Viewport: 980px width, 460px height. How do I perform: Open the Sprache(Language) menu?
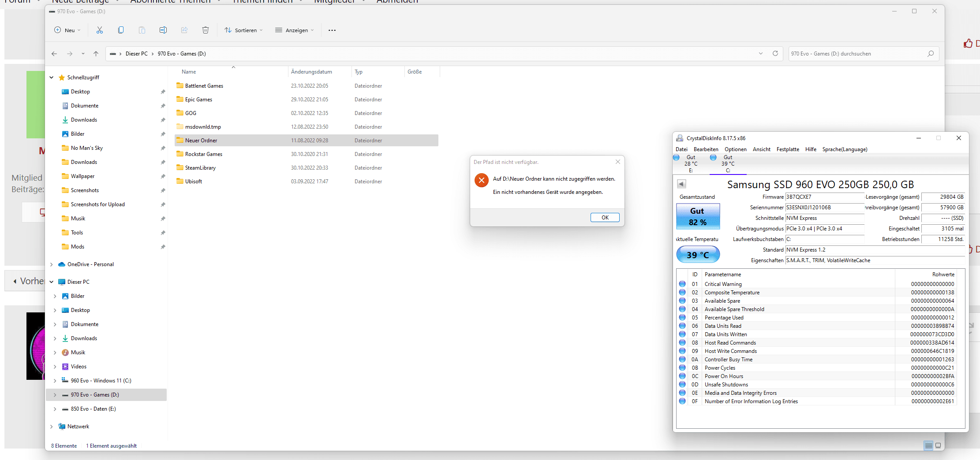(845, 149)
